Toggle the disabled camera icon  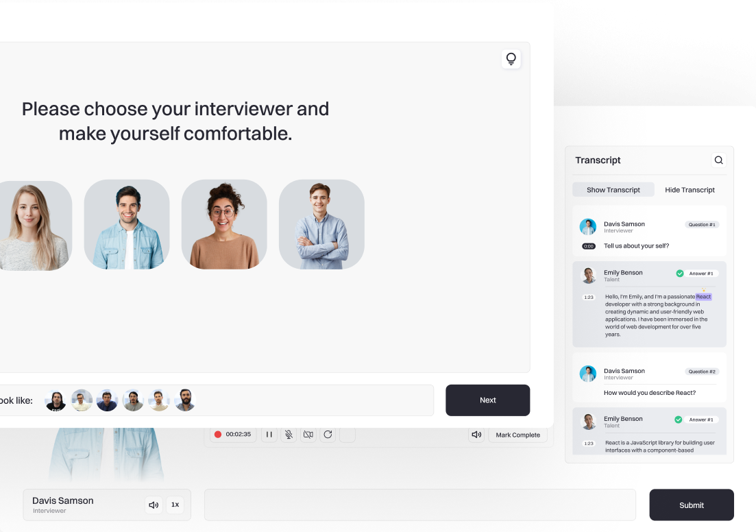coord(308,435)
